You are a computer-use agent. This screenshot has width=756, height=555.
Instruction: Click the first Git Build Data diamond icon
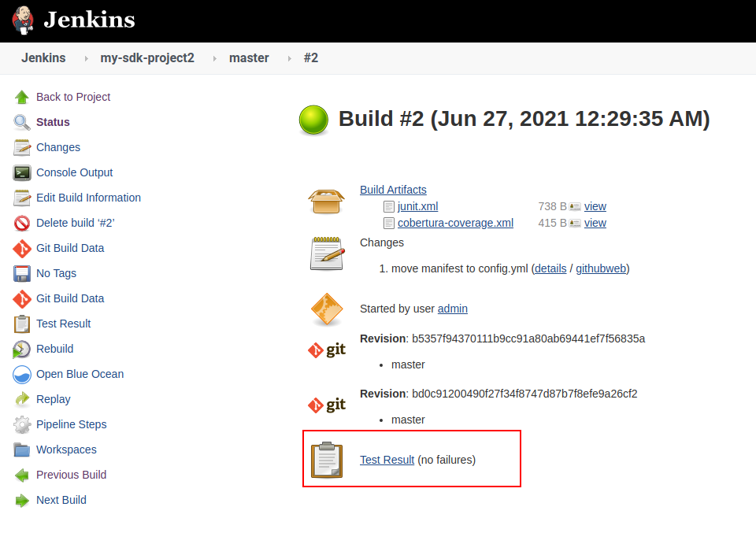tap(22, 249)
